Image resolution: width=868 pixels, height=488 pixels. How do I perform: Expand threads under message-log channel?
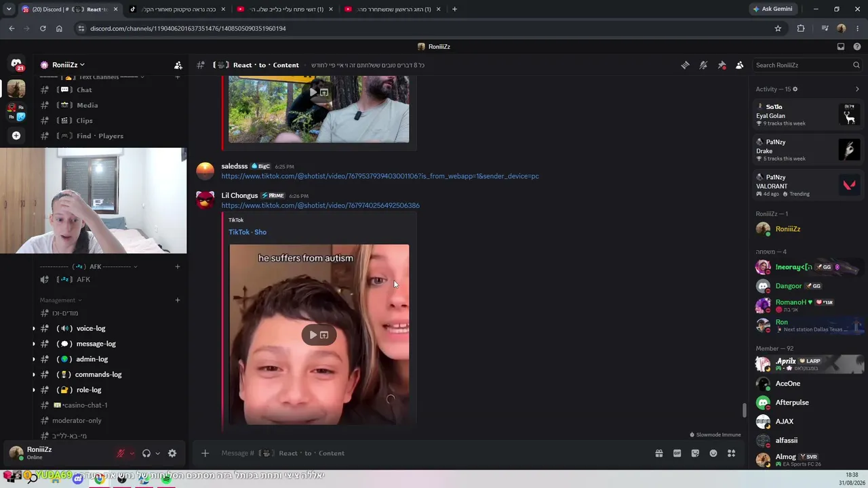point(34,344)
